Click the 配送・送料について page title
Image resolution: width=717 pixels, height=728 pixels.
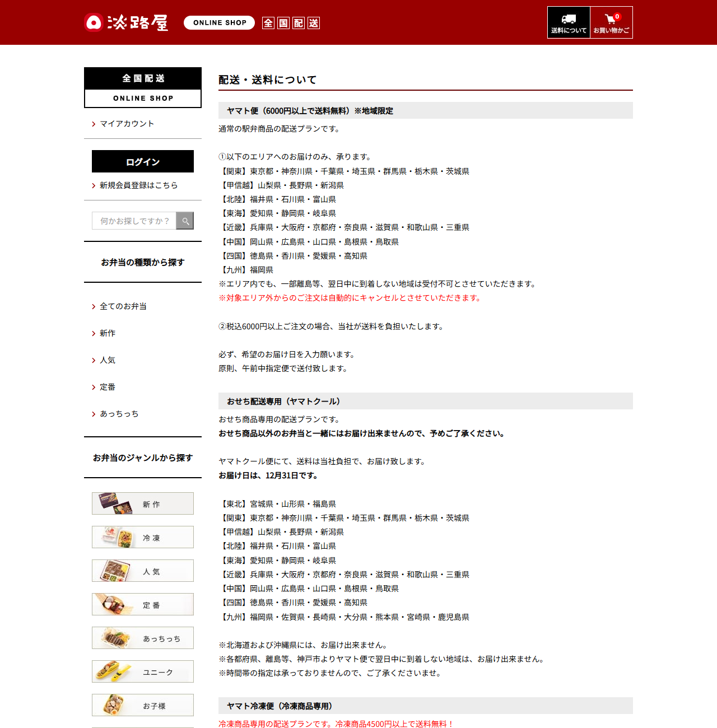click(x=267, y=80)
